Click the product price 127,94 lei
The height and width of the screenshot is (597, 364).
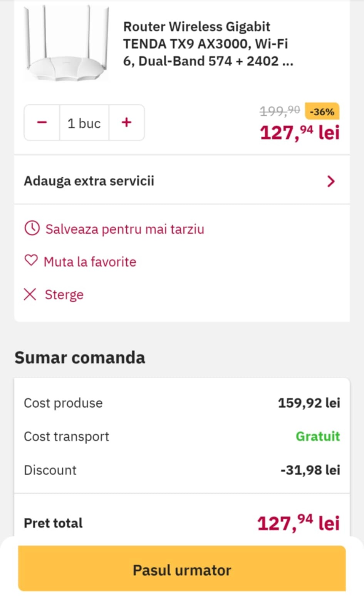coord(300,133)
